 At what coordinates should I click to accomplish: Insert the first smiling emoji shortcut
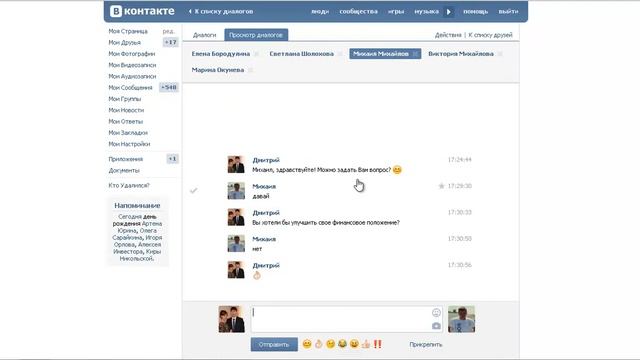click(307, 344)
